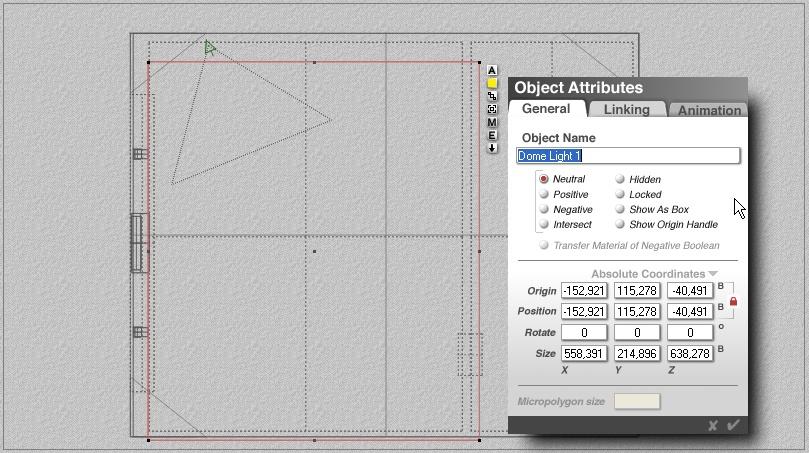Toggle Transfer Material of Negative Boolean

pyautogui.click(x=544, y=245)
